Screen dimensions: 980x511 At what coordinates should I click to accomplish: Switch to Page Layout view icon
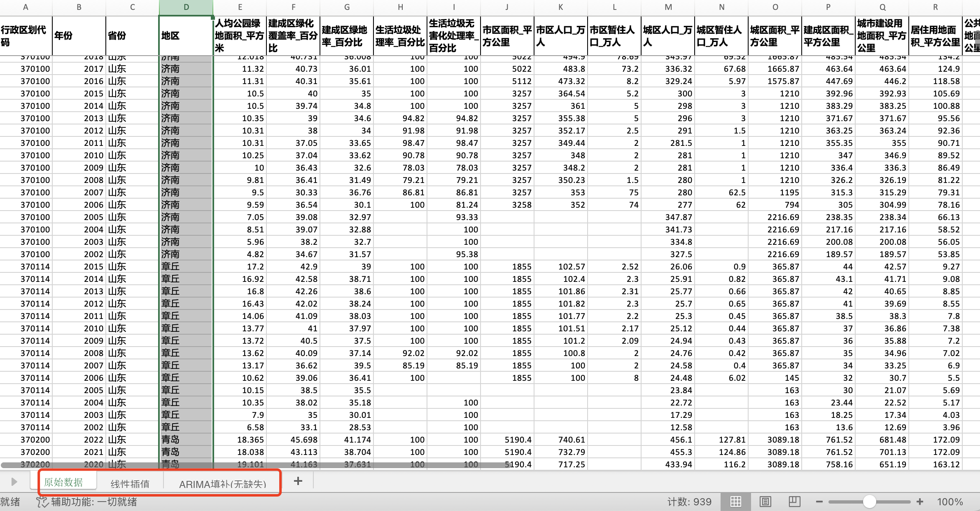765,502
